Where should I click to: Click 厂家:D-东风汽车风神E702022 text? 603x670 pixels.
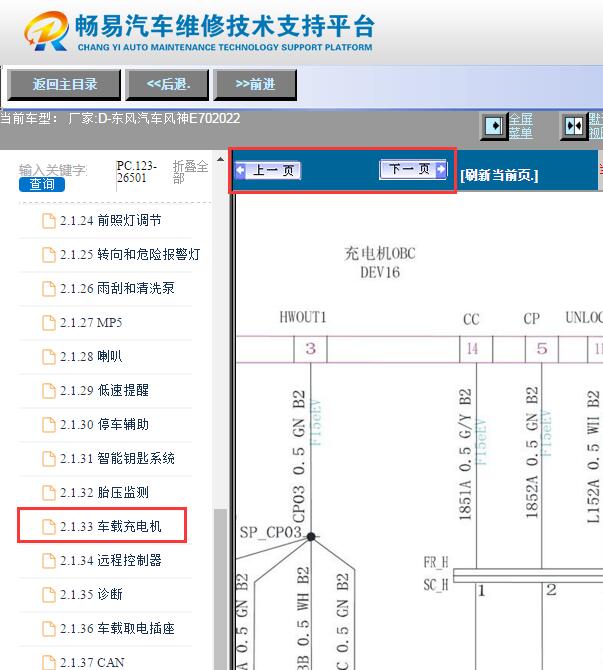(x=154, y=118)
